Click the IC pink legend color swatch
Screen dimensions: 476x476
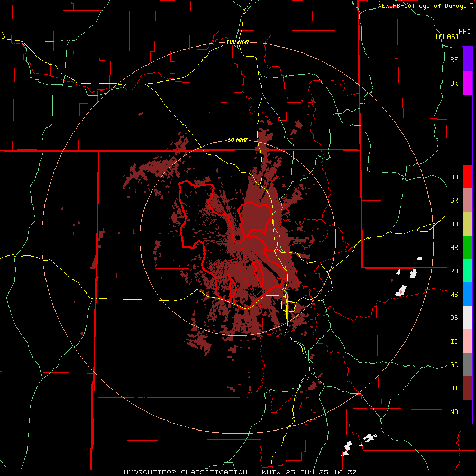[x=467, y=341]
